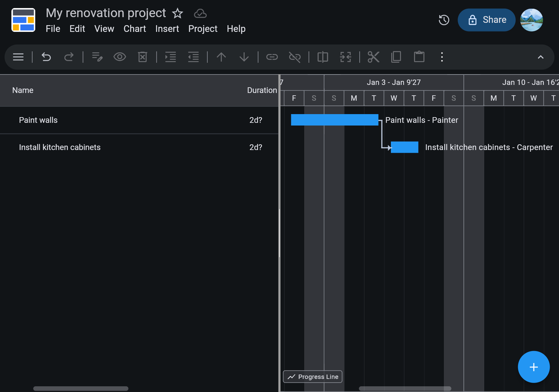Open the Edit menu
The height and width of the screenshot is (392, 559).
point(77,29)
